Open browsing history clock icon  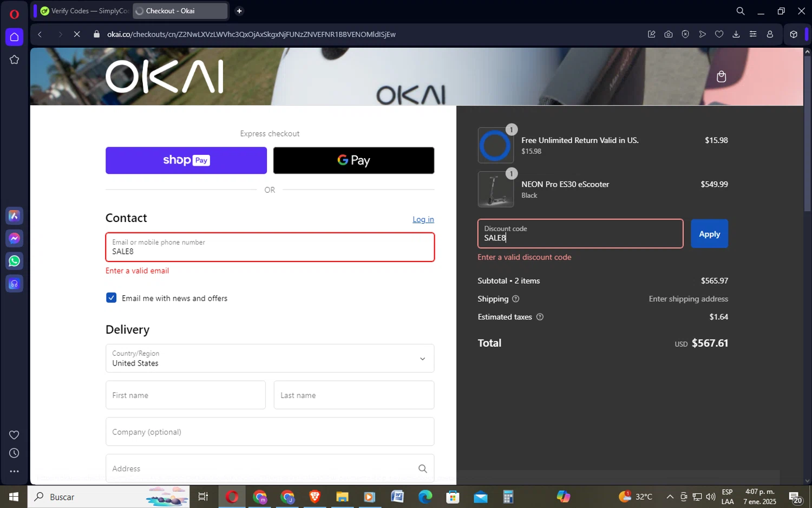[x=14, y=453]
